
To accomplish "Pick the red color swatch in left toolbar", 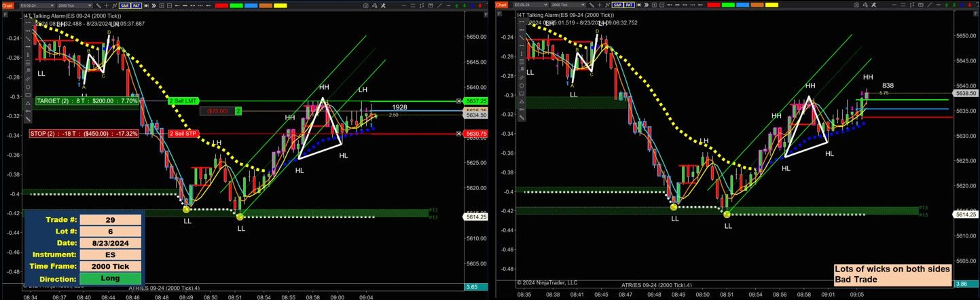I will tap(221, 5).
